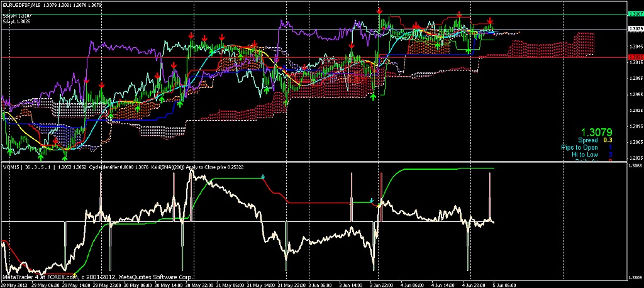Click the 1.2895 price scale value
Image resolution: width=644 pixels, height=288 pixels.
(x=635, y=126)
